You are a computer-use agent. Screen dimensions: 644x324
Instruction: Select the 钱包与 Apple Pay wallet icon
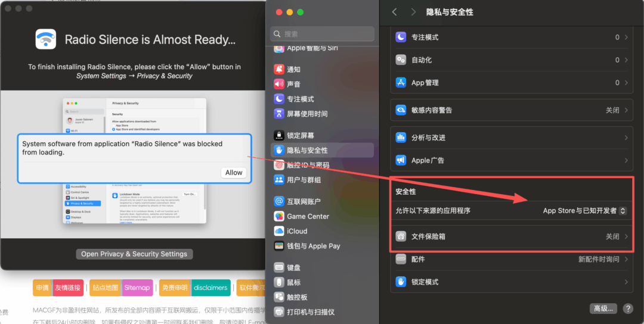click(279, 245)
